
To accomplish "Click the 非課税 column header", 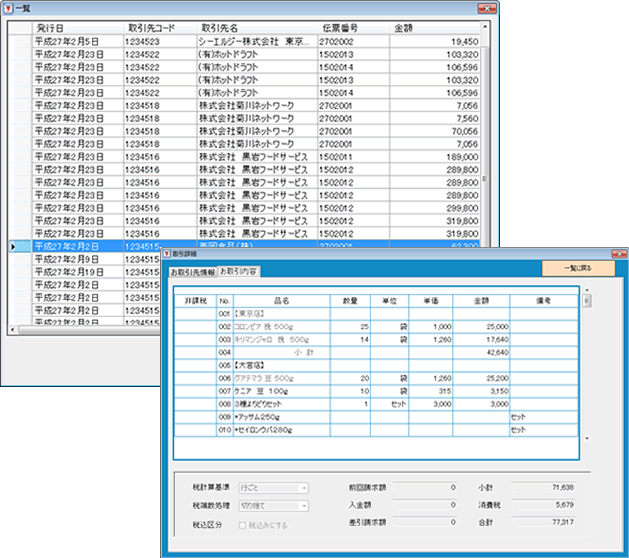I will 195,301.
